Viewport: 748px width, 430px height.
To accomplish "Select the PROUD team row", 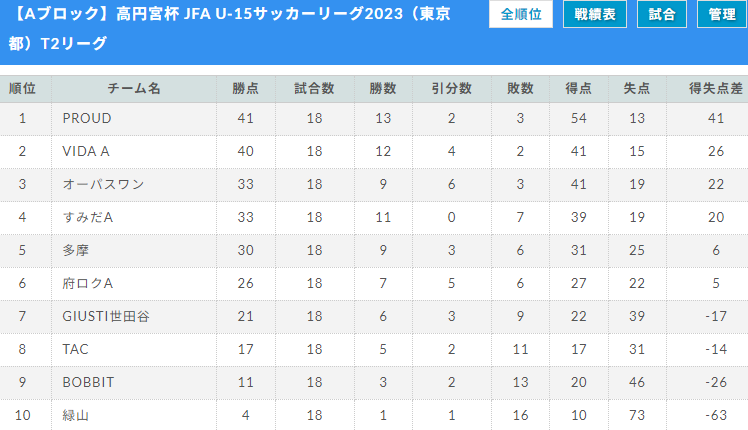I will [x=374, y=118].
